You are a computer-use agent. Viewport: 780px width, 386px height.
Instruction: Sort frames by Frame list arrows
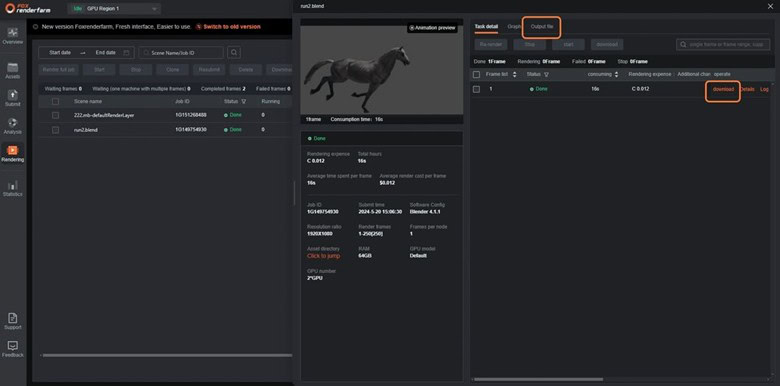point(514,75)
